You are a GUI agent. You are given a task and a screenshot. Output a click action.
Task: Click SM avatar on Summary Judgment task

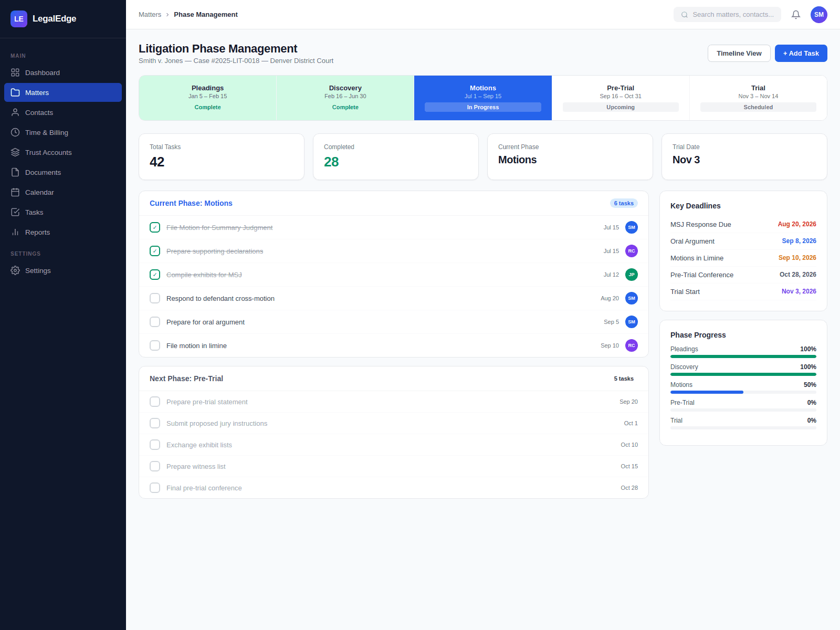632,227
